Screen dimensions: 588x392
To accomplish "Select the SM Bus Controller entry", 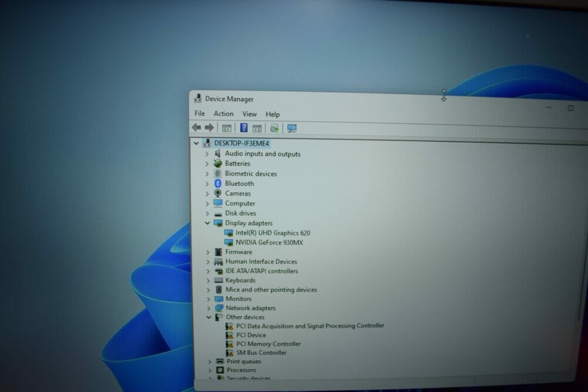I will click(261, 353).
